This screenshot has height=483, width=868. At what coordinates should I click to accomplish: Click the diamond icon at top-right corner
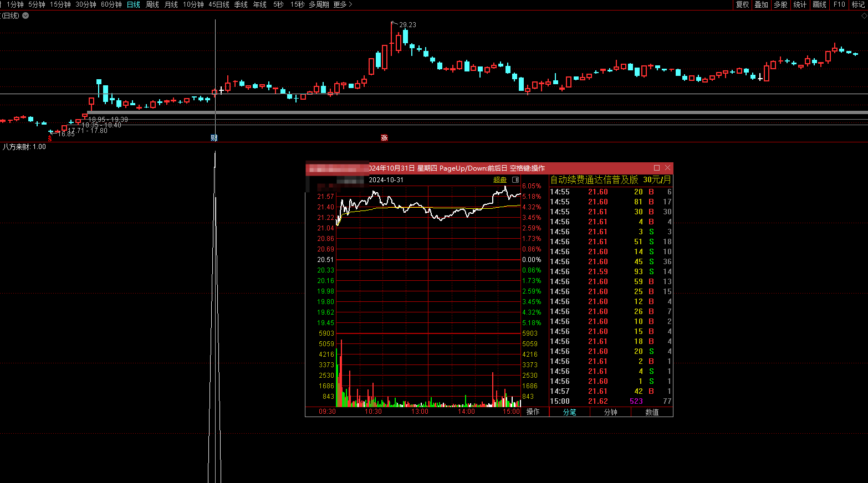coord(864,16)
